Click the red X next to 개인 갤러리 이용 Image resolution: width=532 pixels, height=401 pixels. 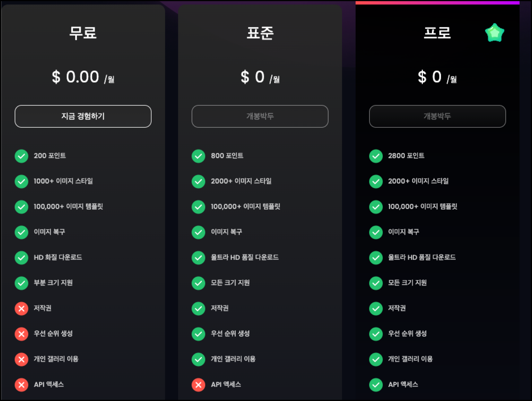coord(21,359)
